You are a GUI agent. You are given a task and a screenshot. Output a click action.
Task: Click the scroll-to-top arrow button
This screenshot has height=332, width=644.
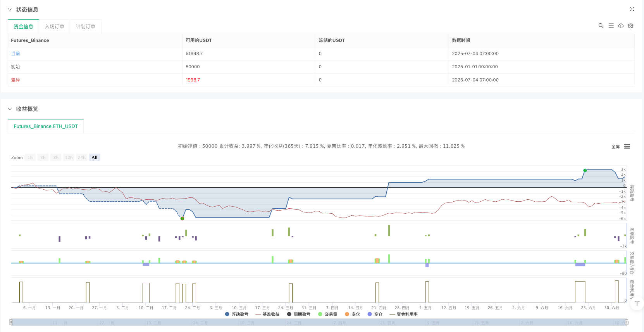pos(637,303)
